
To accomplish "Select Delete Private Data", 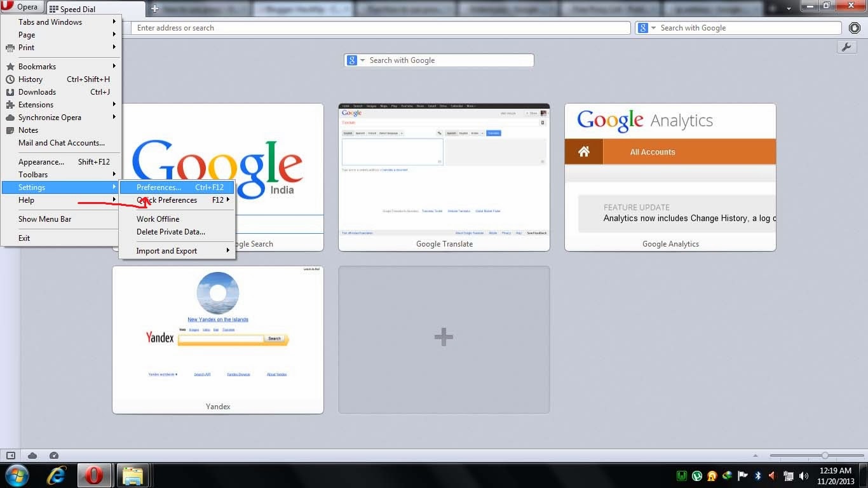I will (x=177, y=232).
